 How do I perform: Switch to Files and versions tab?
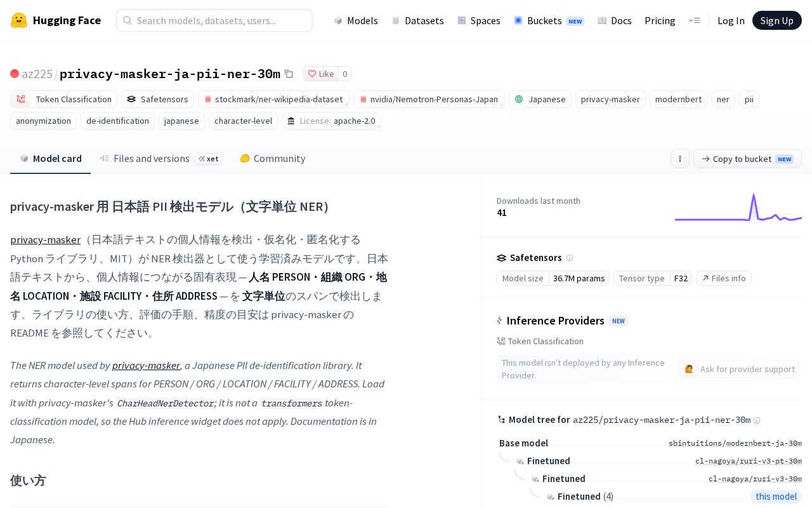[x=161, y=159]
